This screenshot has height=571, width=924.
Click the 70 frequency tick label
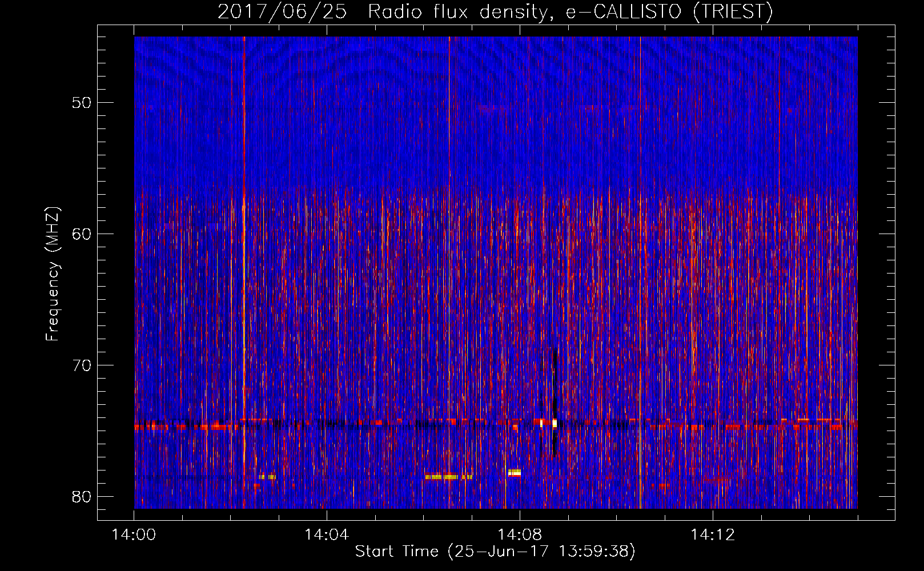click(82, 365)
